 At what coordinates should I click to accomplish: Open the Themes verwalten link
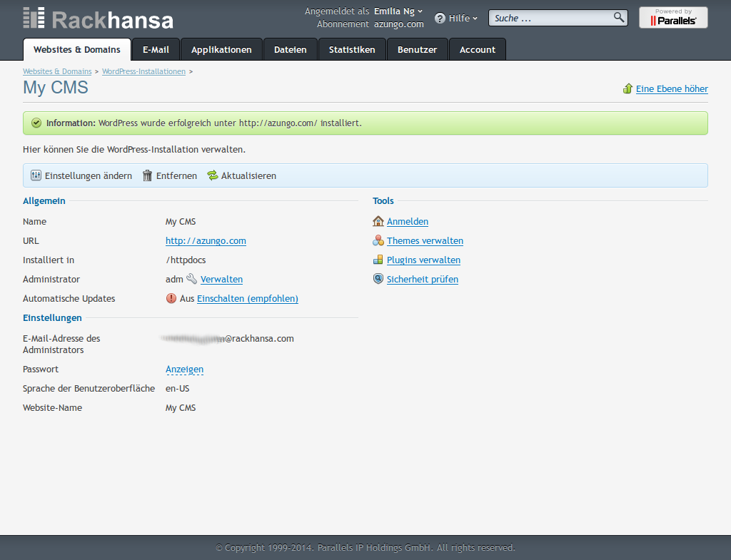pos(425,241)
